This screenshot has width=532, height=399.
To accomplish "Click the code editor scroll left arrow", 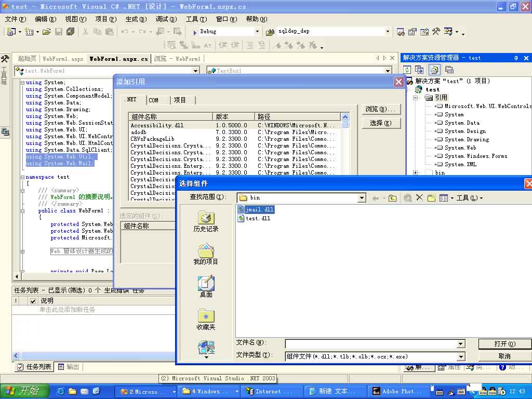I will pos(16,276).
